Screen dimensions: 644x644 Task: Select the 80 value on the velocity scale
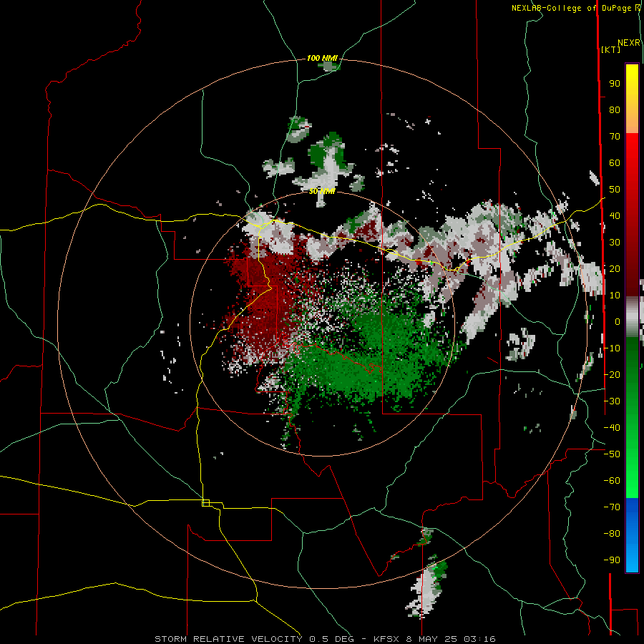click(x=615, y=110)
